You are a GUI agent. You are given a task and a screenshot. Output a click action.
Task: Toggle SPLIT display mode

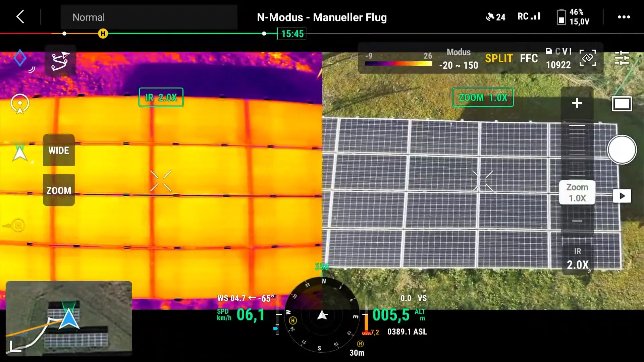click(499, 59)
